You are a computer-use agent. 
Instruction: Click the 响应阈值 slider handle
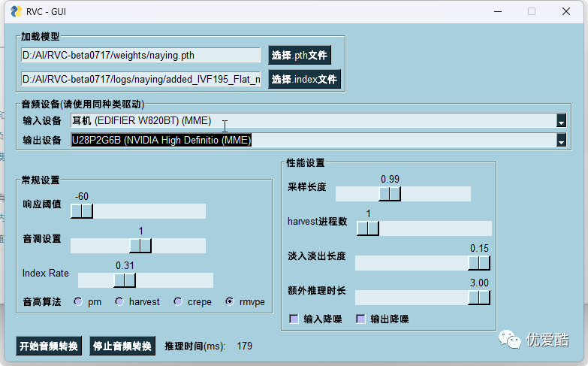click(82, 211)
